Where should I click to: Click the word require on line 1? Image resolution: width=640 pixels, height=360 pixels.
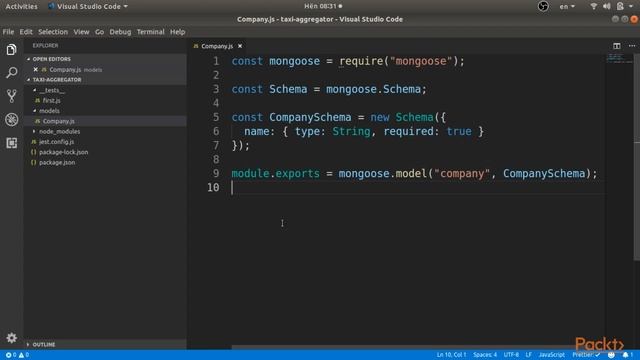coord(361,61)
